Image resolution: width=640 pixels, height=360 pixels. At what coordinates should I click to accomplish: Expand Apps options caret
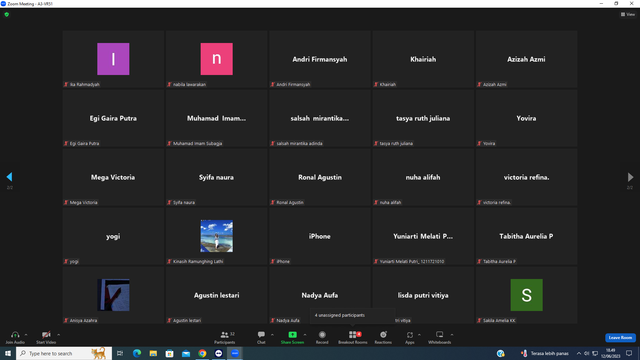[419, 335]
